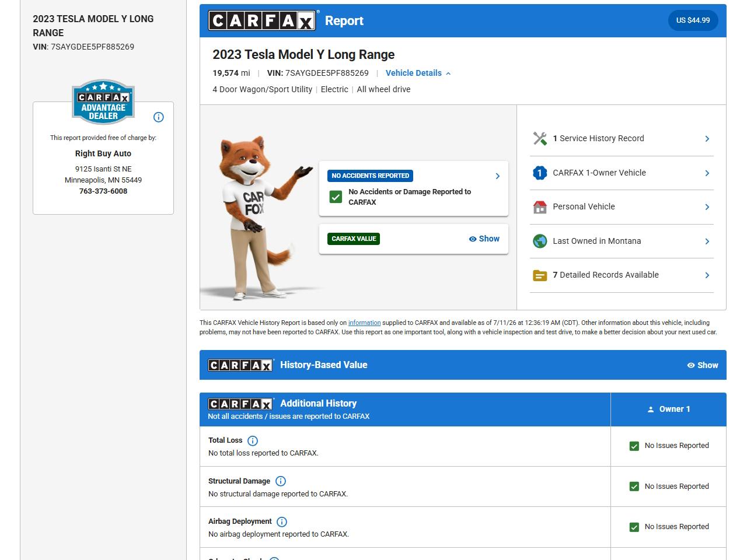Show the CARFAX Value via eye toggle
The height and width of the screenshot is (560, 747).
[x=484, y=239]
